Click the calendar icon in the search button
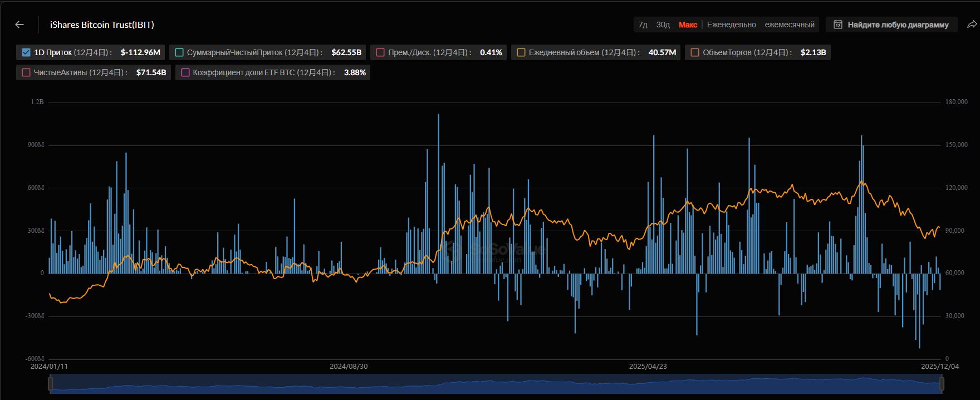The width and height of the screenshot is (980, 400). pos(837,25)
